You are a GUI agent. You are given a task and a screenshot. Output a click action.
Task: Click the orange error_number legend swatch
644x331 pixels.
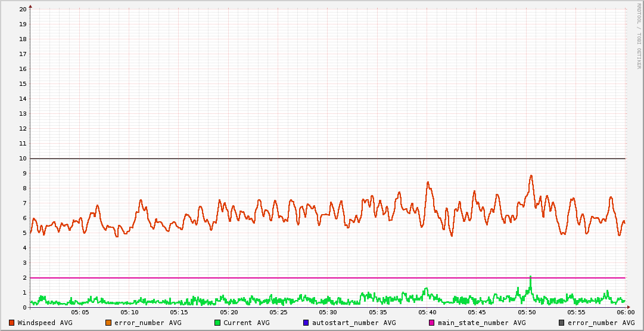click(x=108, y=323)
